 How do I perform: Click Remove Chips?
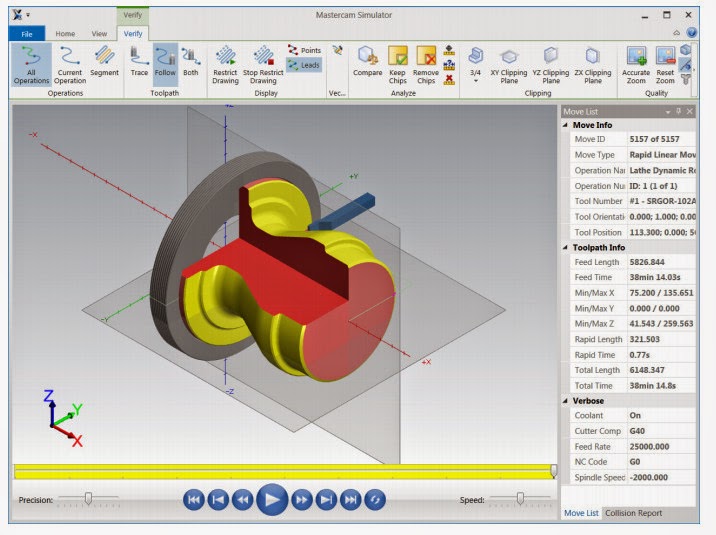pos(426,65)
